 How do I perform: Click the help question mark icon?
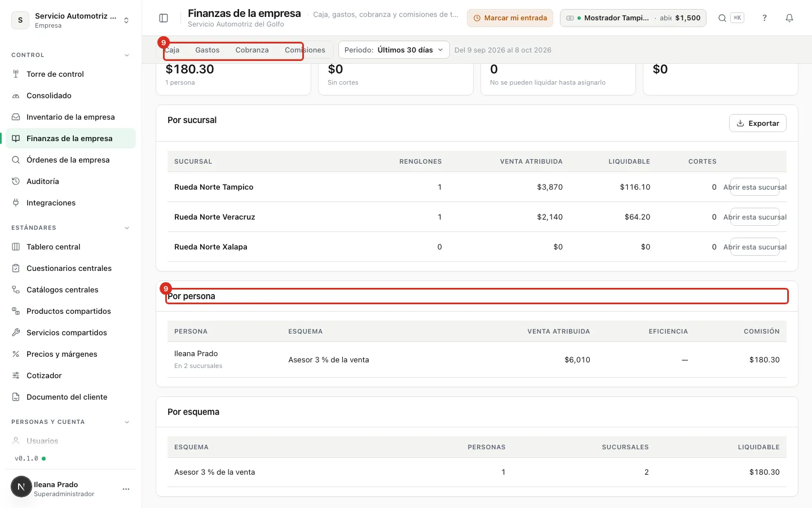(765, 18)
